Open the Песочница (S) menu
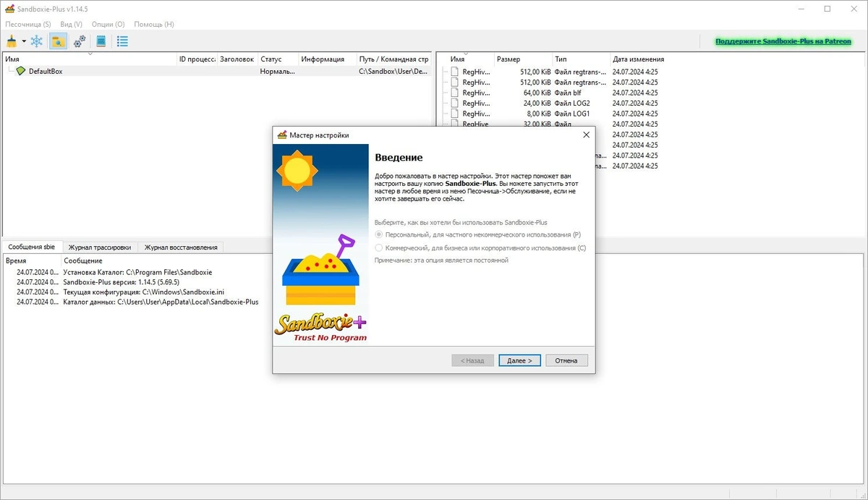 [28, 24]
